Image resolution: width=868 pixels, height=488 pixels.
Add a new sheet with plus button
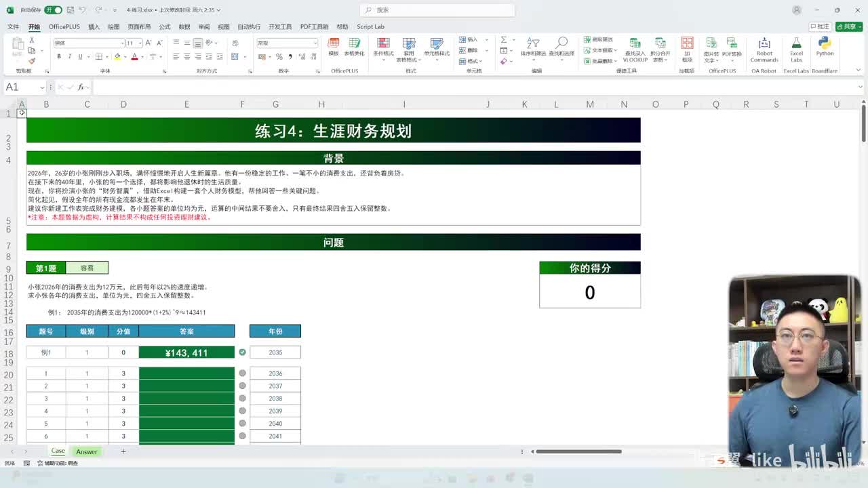pos(123,451)
